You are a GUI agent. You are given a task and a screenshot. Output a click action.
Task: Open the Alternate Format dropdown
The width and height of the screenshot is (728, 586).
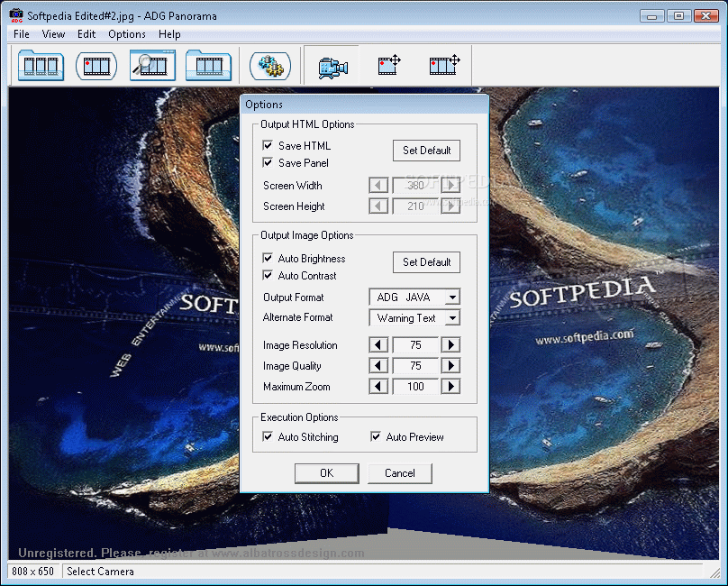[452, 318]
